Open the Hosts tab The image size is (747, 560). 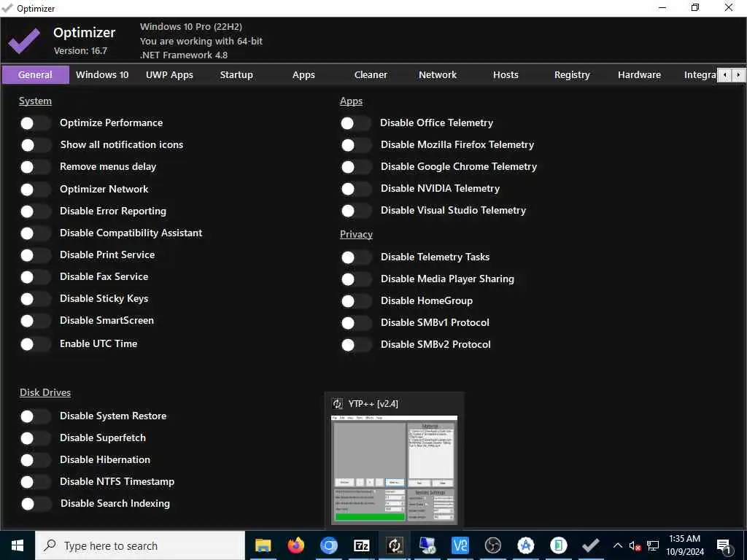tap(506, 75)
